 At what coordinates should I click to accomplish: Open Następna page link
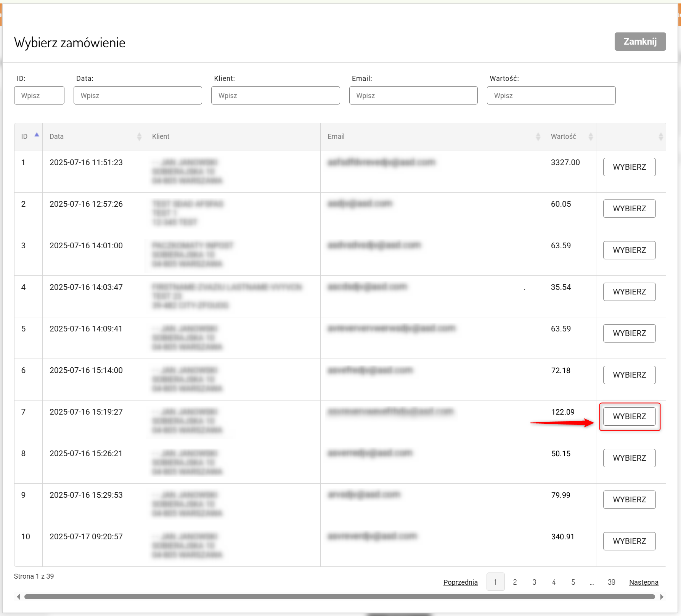point(644,582)
